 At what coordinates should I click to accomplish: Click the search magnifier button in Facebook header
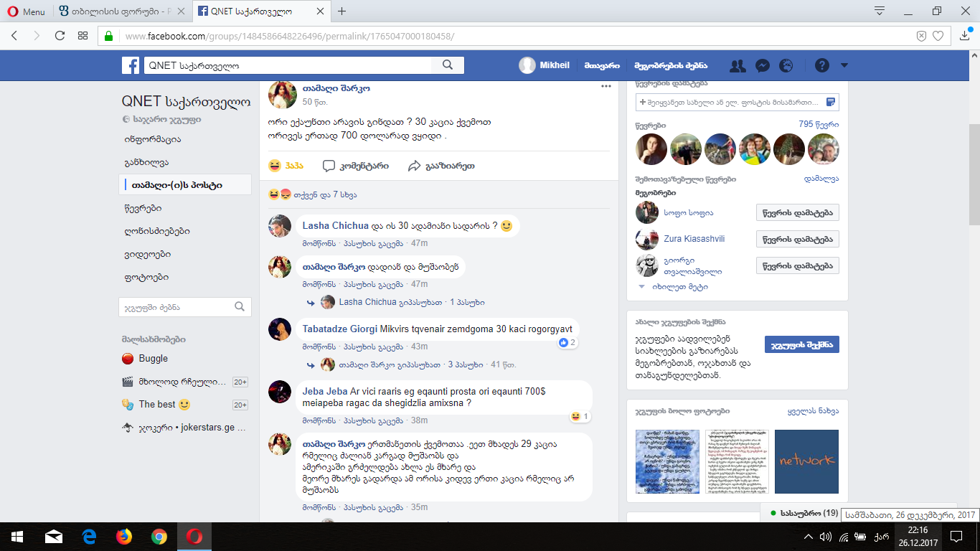click(448, 65)
